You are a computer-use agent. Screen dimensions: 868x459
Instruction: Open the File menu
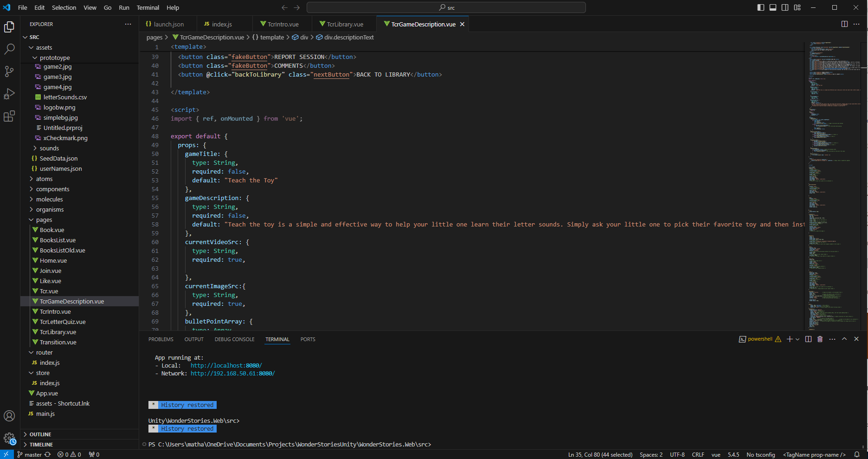pyautogui.click(x=22, y=7)
